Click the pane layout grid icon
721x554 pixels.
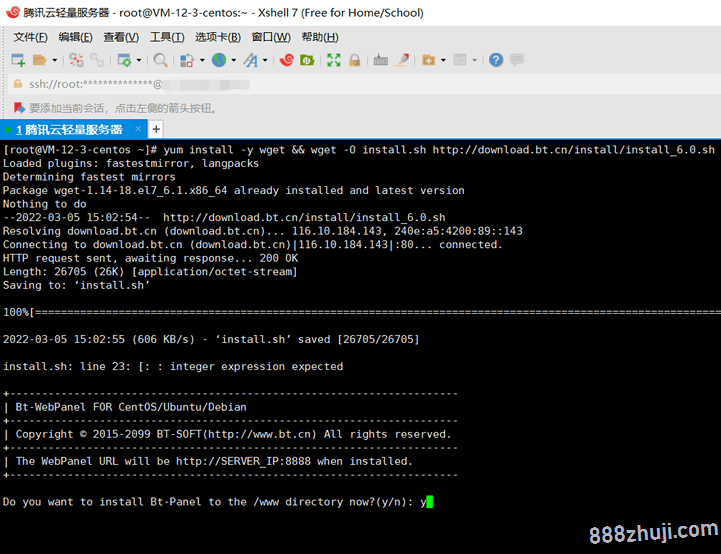click(460, 60)
